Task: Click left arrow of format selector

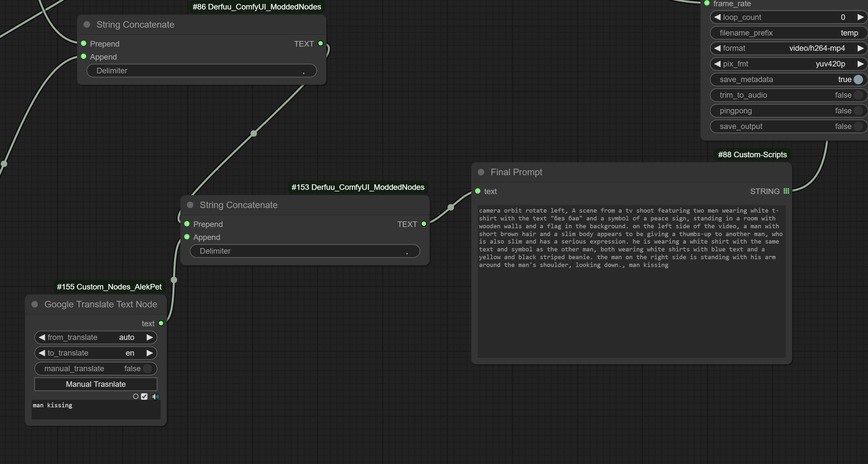Action: coord(717,48)
